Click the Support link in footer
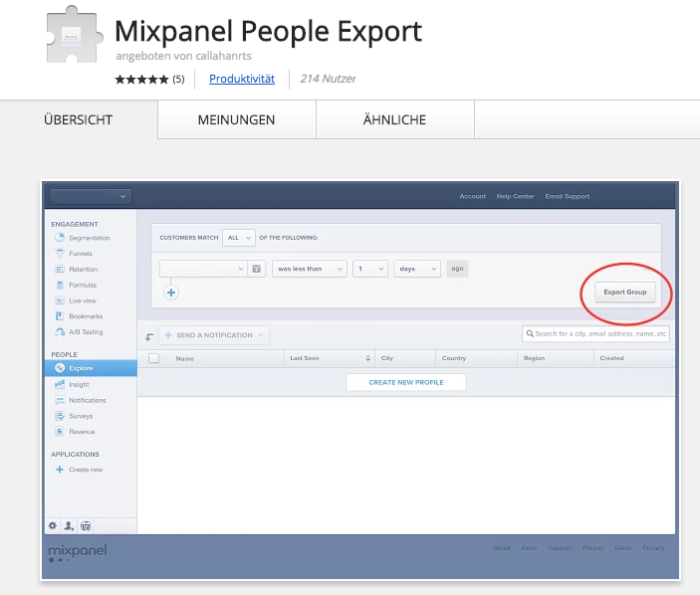This screenshot has height=595, width=700. 560,547
